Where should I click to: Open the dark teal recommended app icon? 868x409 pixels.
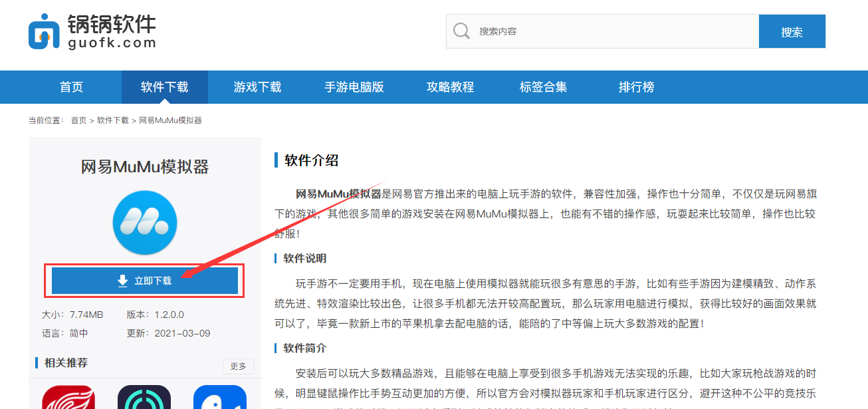tap(144, 397)
